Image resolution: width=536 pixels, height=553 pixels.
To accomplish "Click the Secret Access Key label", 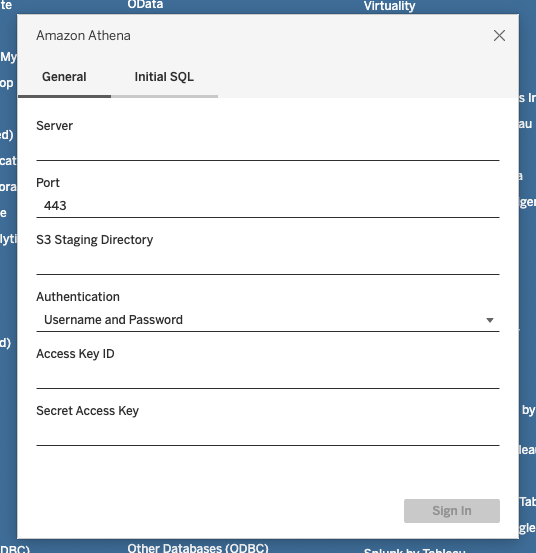I will pos(87,411).
